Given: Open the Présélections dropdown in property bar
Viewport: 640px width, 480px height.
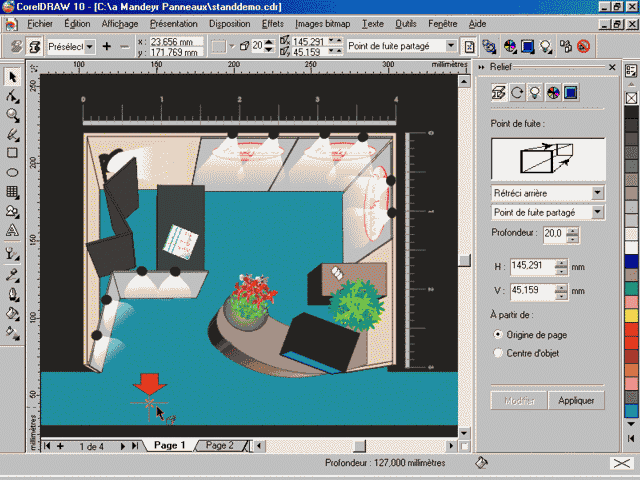Looking at the screenshot, I should pos(90,46).
